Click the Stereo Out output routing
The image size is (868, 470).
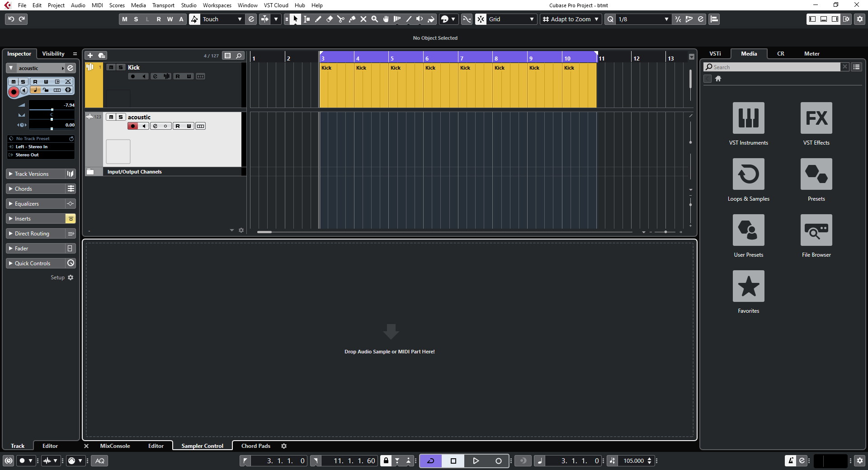pos(41,155)
